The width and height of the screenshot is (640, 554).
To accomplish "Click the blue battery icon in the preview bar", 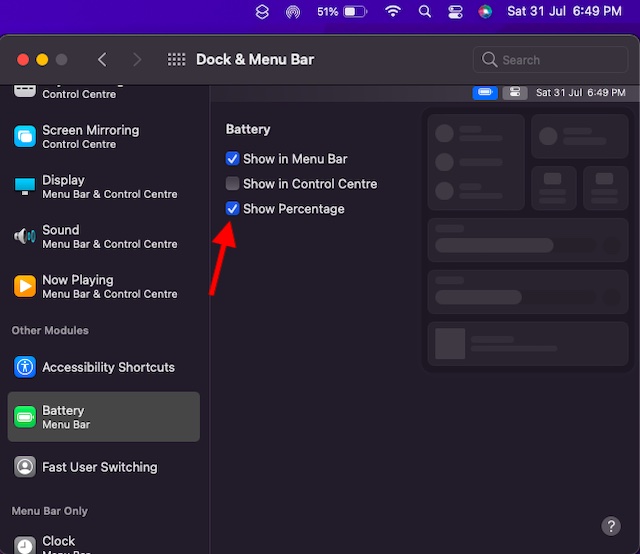I will click(x=485, y=93).
